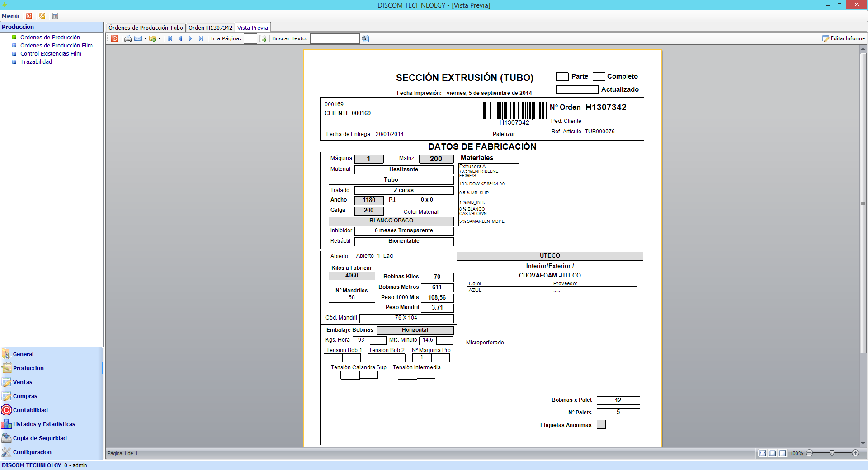868x470 pixels.
Task: Go to the first page of preview
Action: click(x=170, y=39)
